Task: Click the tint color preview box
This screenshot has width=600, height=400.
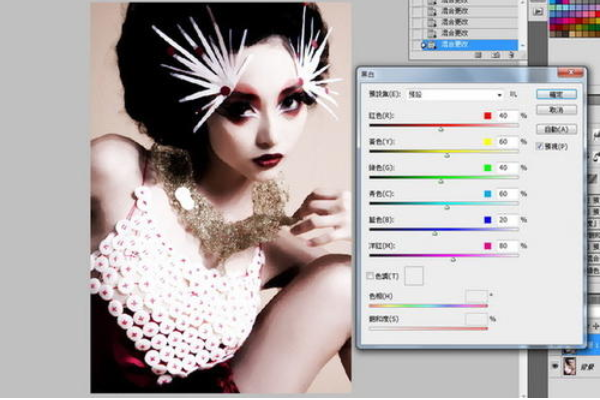Action: point(414,275)
